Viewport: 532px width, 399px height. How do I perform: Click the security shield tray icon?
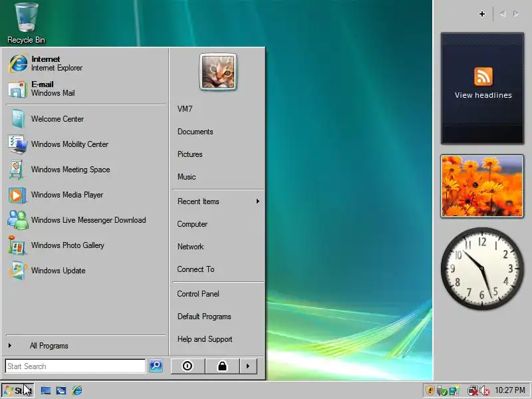pos(430,390)
